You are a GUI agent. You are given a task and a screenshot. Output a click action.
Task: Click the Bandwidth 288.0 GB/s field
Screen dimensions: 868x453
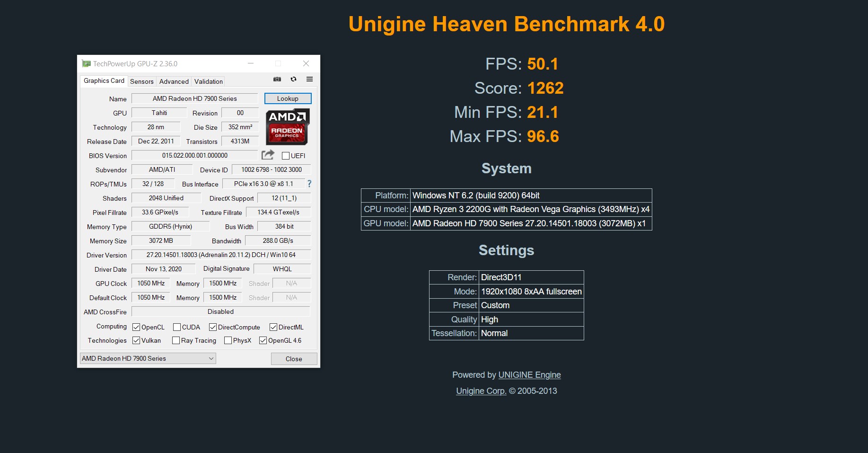278,240
